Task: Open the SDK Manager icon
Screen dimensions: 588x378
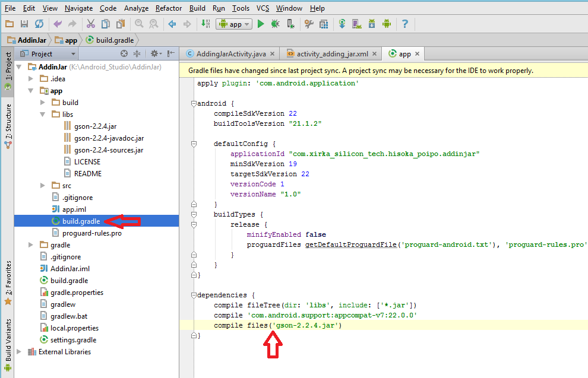Action: pyautogui.click(x=372, y=24)
